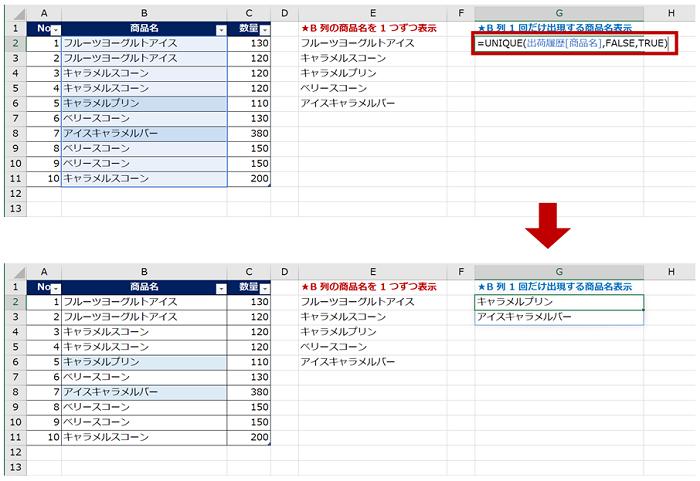Select column H header in upper sheet
Image resolution: width=700 pixels, height=481 pixels.
point(670,13)
